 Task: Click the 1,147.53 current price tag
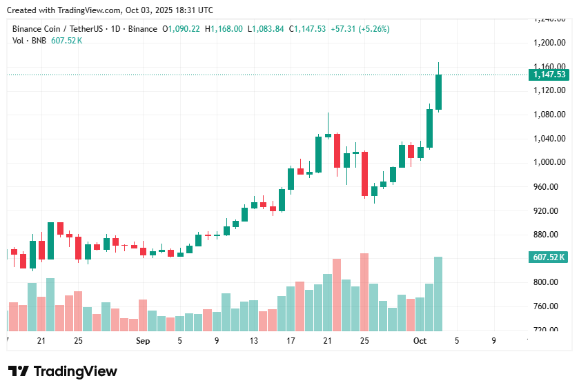pyautogui.click(x=549, y=75)
